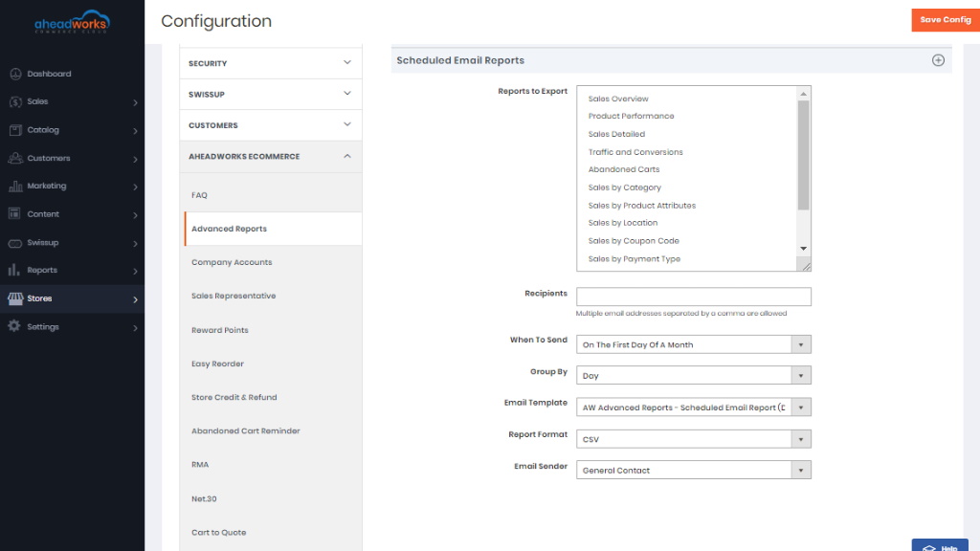The image size is (980, 551).
Task: Select Abandoned Carts report
Action: (x=624, y=169)
